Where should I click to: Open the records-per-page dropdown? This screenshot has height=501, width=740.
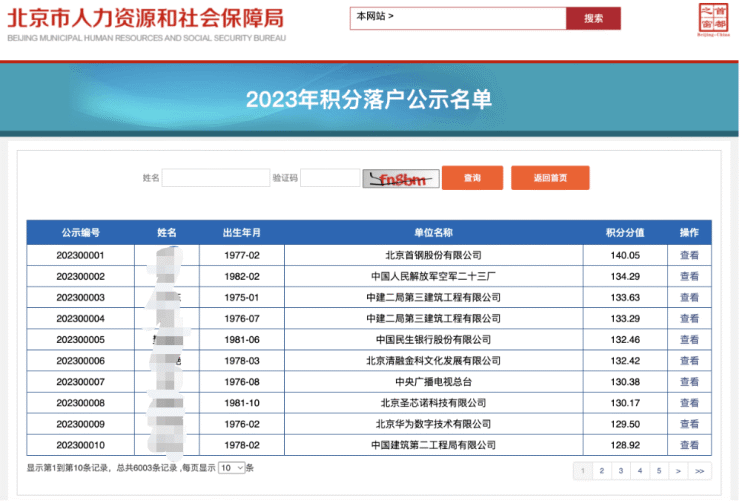231,468
